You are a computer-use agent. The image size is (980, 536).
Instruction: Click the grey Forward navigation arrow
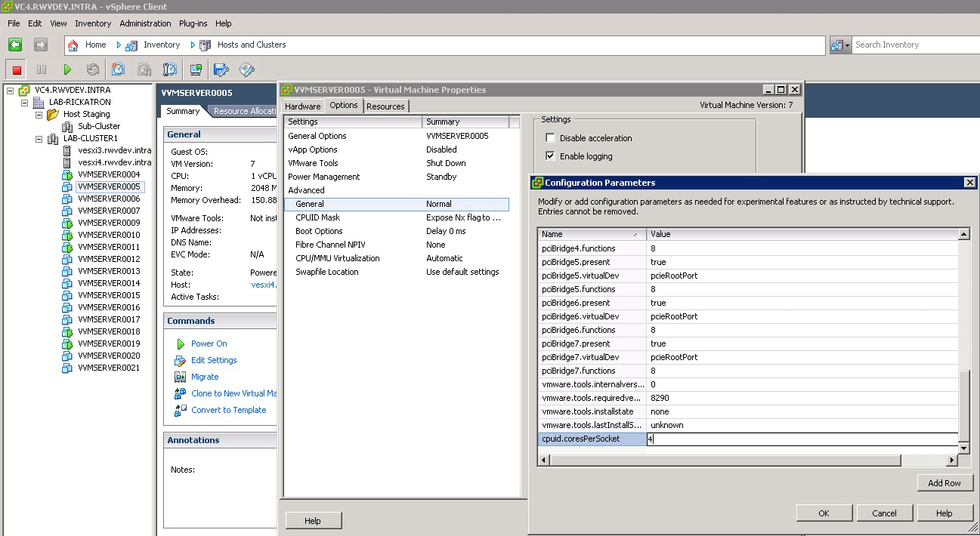(x=41, y=45)
